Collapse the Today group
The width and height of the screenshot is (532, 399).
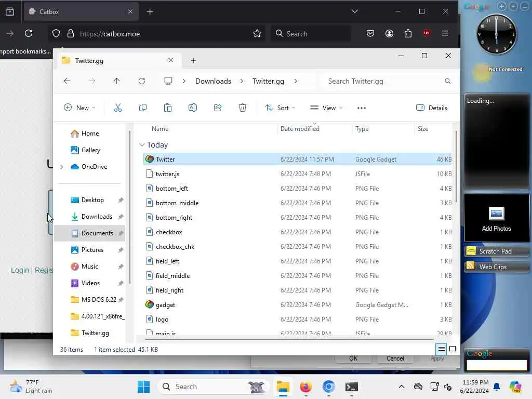142,145
